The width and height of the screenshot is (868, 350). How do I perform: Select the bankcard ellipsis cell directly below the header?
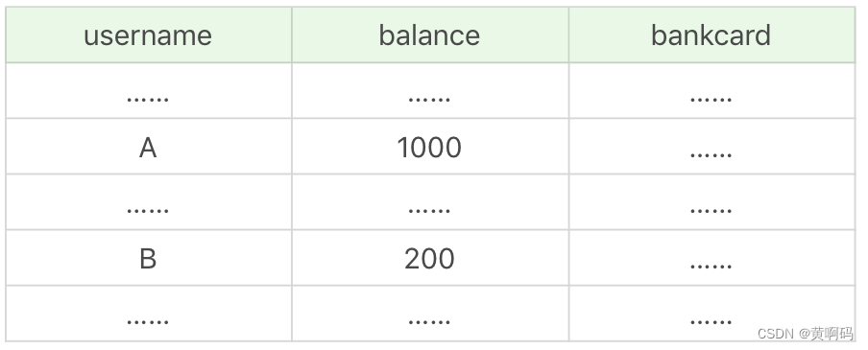[x=711, y=91]
